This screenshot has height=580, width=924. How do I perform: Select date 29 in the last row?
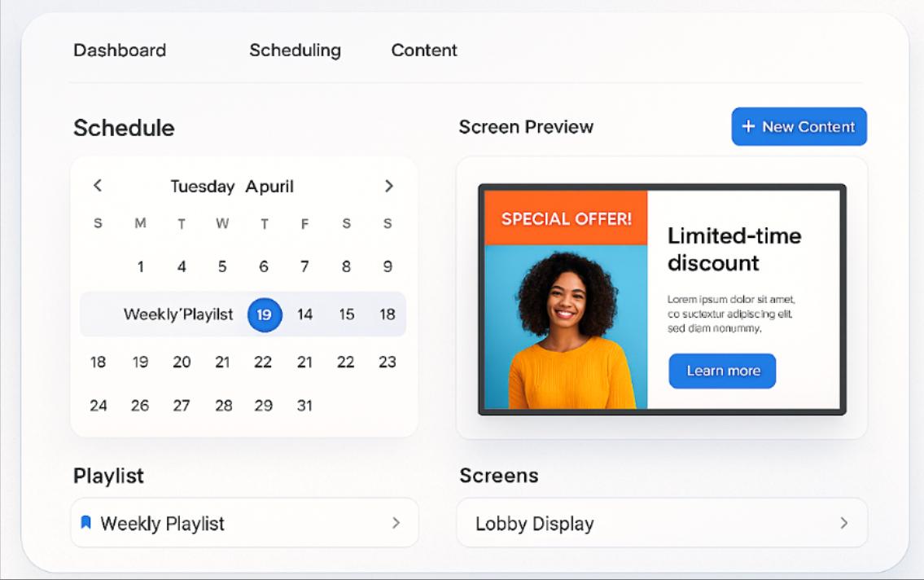(x=263, y=405)
